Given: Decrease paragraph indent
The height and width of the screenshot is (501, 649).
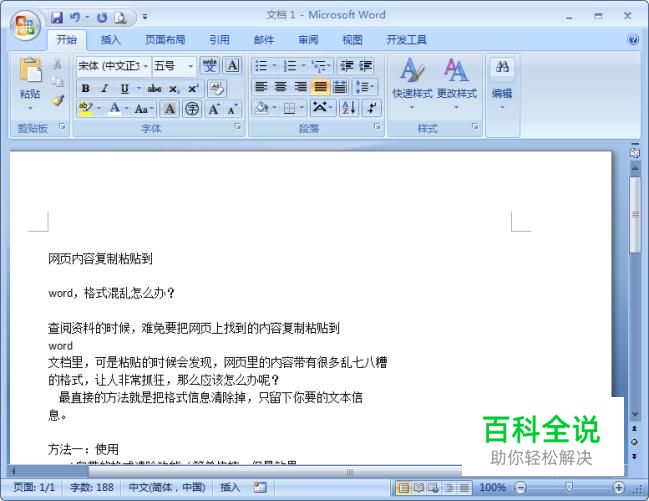Looking at the screenshot, I should 346,65.
